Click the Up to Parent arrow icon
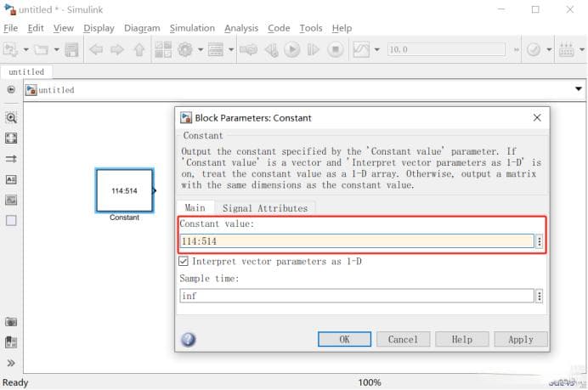 (139, 49)
